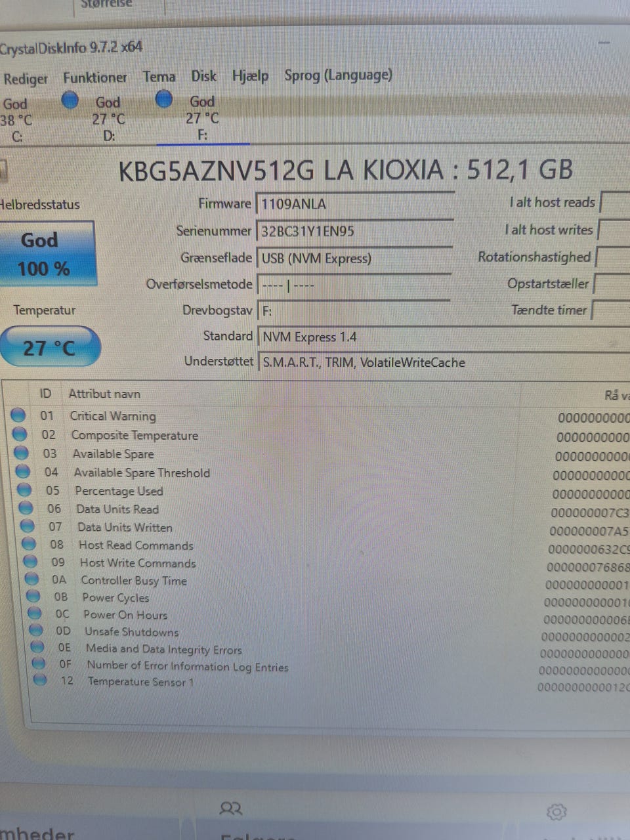
Task: Select the F: drive status tab
Action: (202, 118)
